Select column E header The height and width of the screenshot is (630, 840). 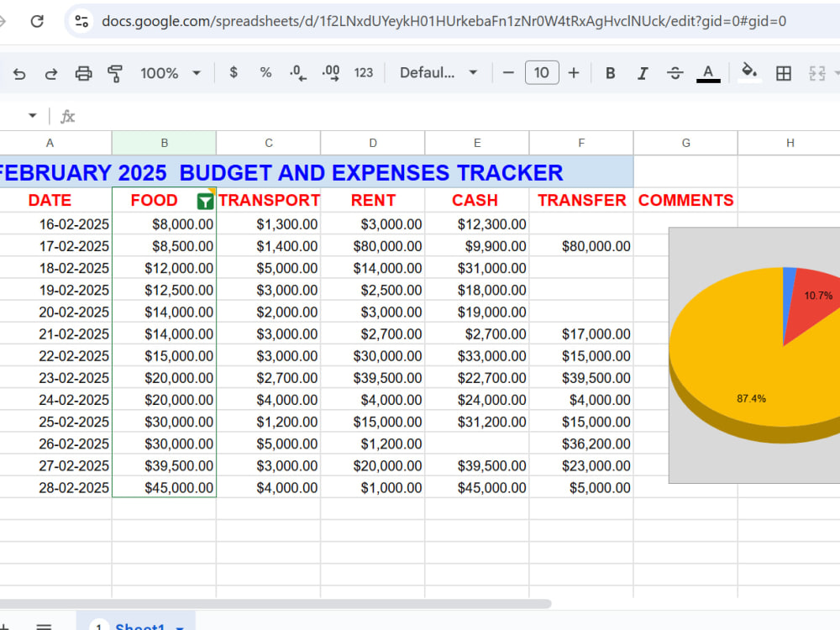(477, 143)
